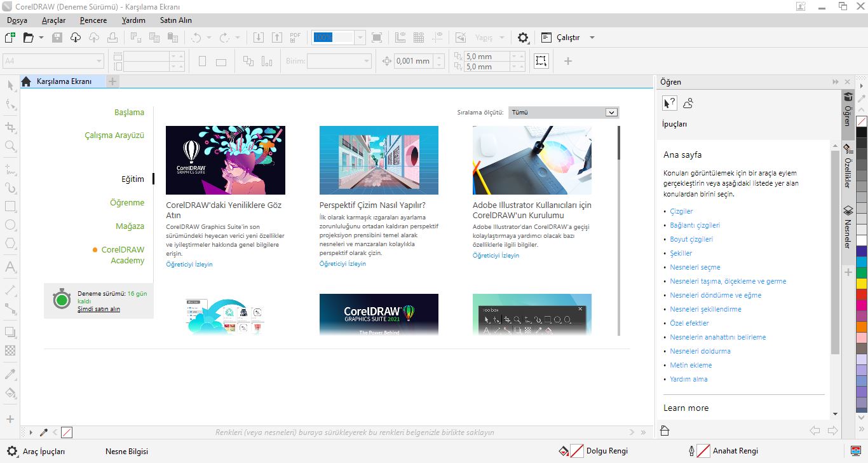Image resolution: width=868 pixels, height=463 pixels.
Task: Open the Dosya menu
Action: 17,20
